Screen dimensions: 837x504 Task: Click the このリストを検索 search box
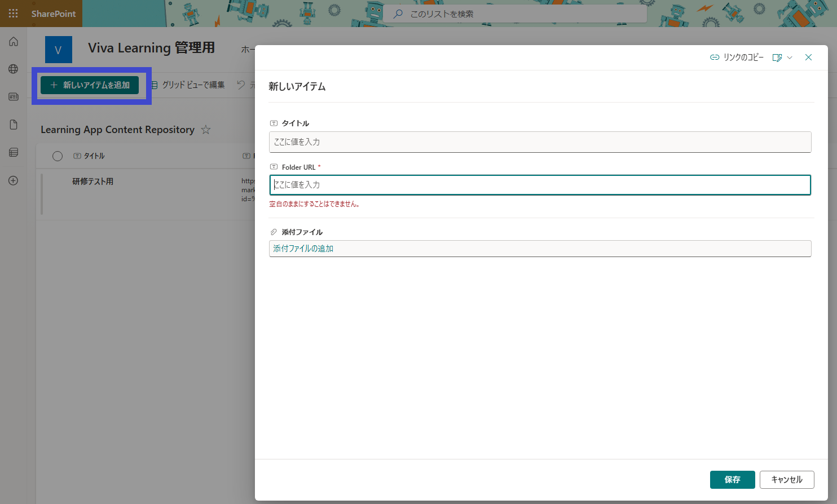515,14
